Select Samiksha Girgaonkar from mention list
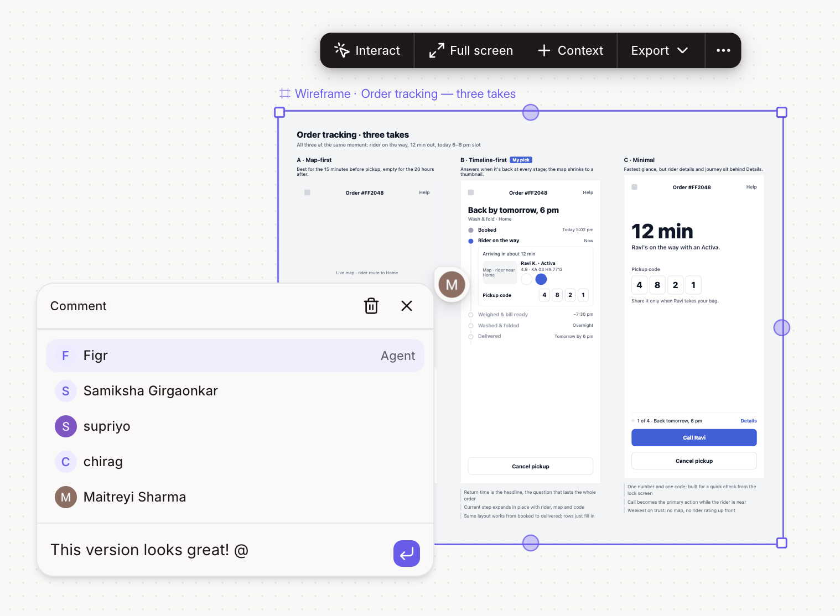This screenshot has height=616, width=840. coord(235,391)
